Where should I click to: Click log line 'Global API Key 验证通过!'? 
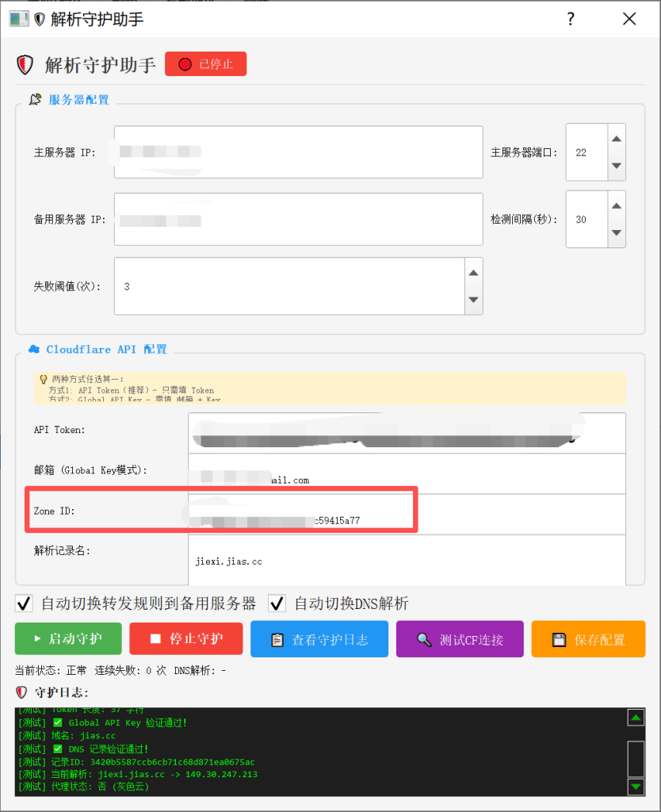click(x=103, y=722)
